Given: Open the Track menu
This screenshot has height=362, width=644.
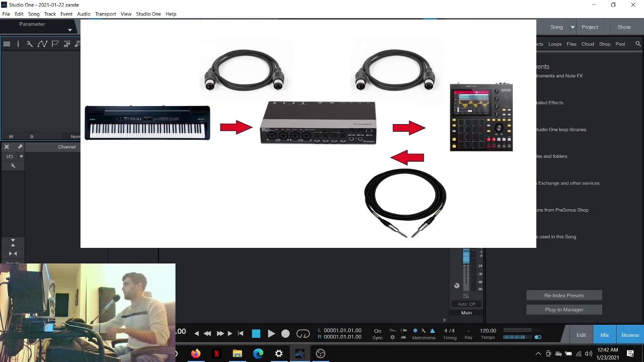Looking at the screenshot, I should pyautogui.click(x=50, y=14).
